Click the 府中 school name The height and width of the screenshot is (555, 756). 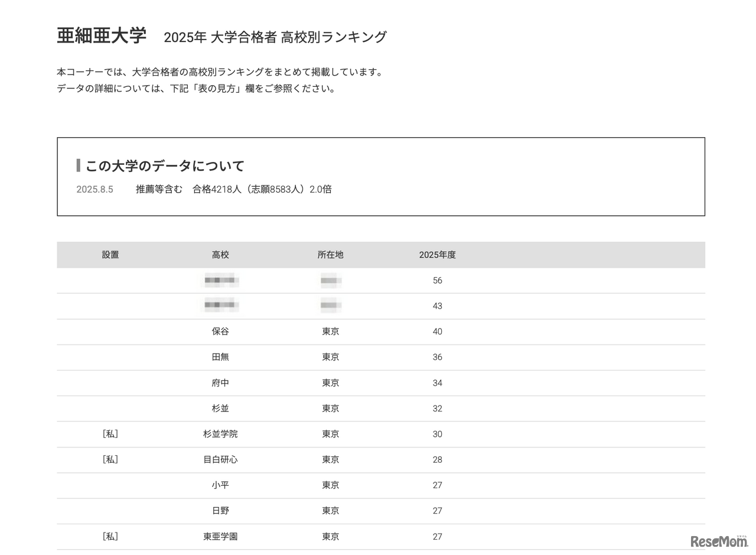coord(221,383)
